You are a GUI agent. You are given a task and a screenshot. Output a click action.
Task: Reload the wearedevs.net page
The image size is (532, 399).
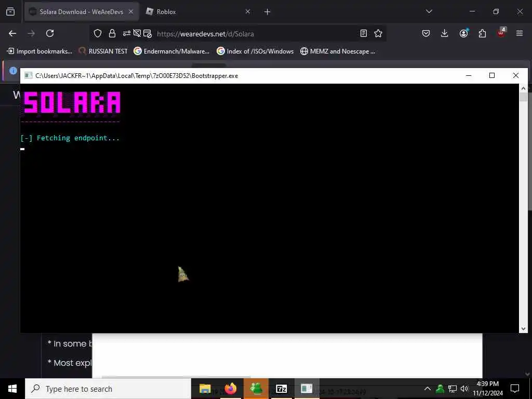coord(50,33)
